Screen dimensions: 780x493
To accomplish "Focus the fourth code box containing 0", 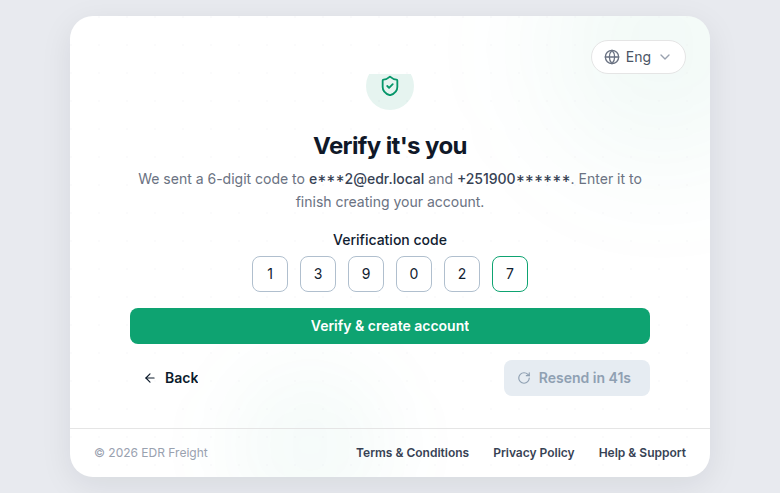I will pos(414,274).
